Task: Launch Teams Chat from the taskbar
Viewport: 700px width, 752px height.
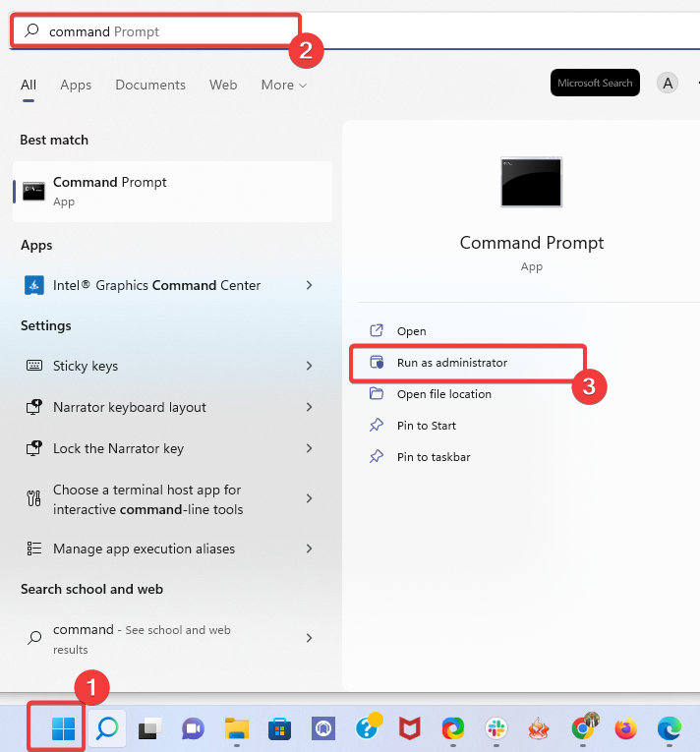Action: coord(193,729)
